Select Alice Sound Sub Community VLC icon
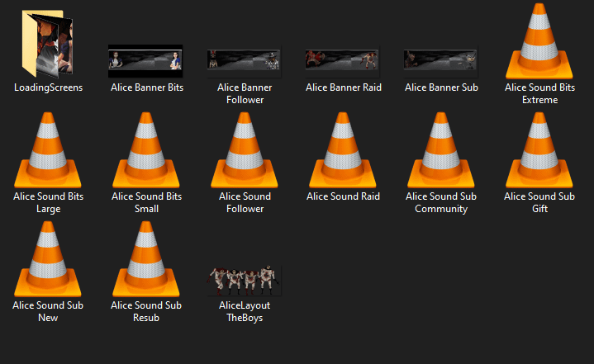This screenshot has height=364, width=594. (441, 150)
